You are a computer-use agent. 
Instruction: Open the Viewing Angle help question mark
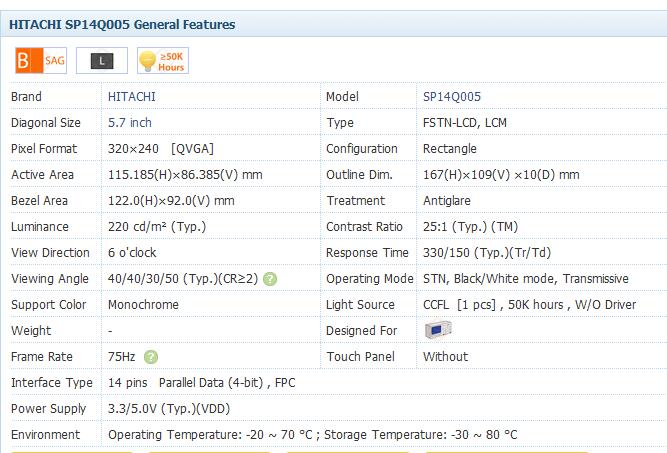270,279
